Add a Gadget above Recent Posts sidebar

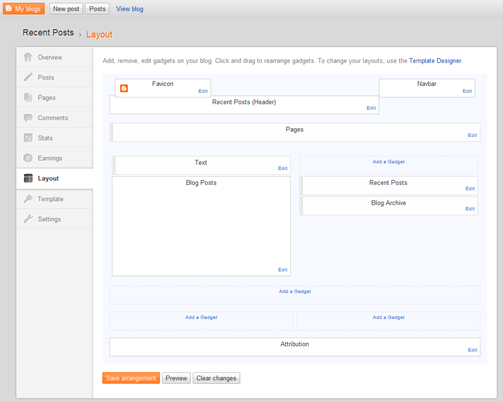[389, 162]
